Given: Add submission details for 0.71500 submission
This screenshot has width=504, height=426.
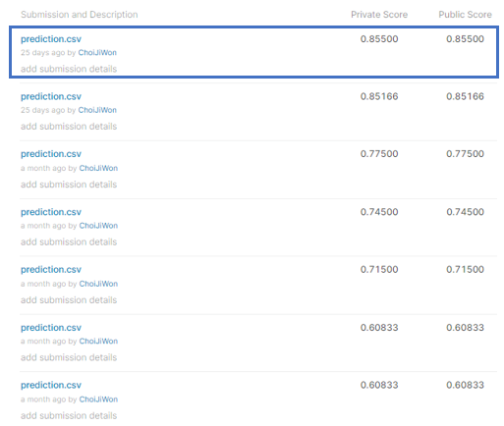Looking at the screenshot, I should (x=69, y=300).
